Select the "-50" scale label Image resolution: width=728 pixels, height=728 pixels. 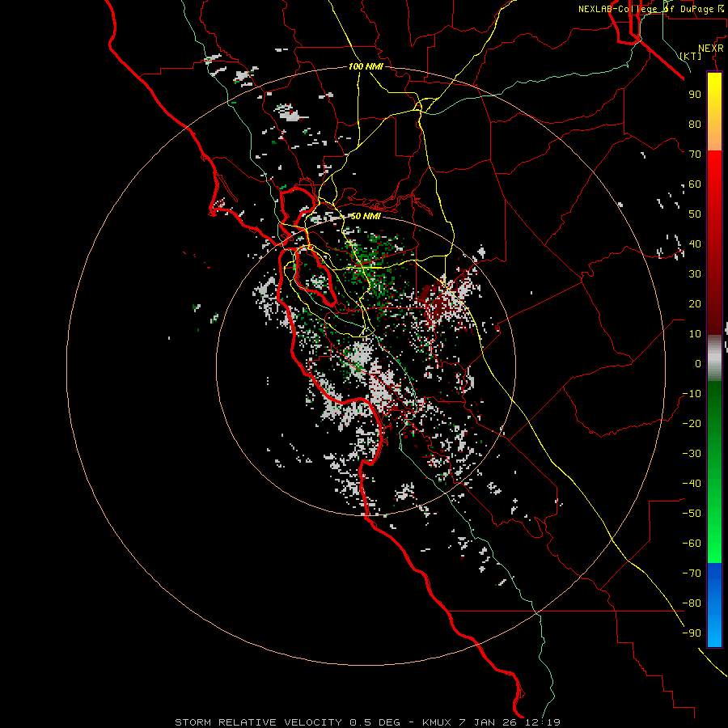692,514
